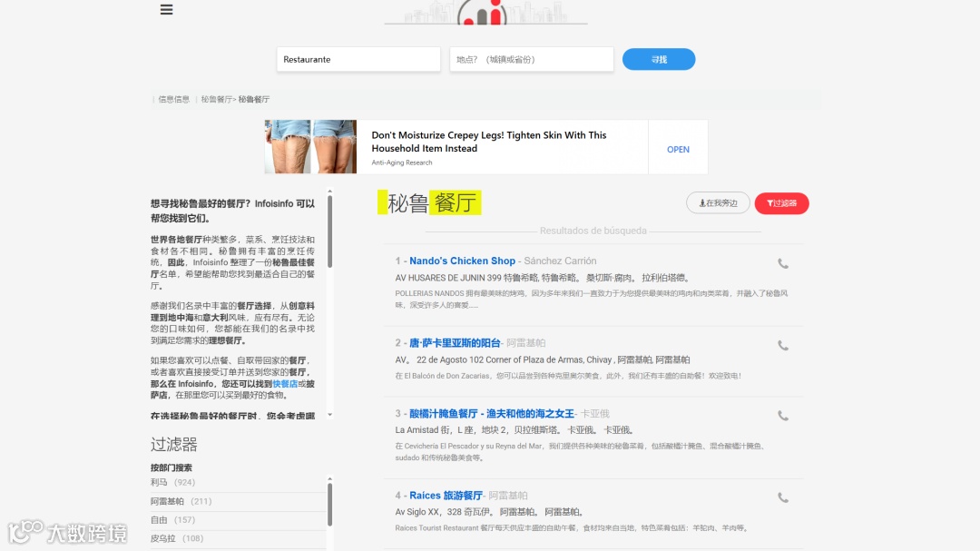The height and width of the screenshot is (551, 980).
Task: Open the Raices 旅游餐厅 listing
Action: [x=446, y=496]
